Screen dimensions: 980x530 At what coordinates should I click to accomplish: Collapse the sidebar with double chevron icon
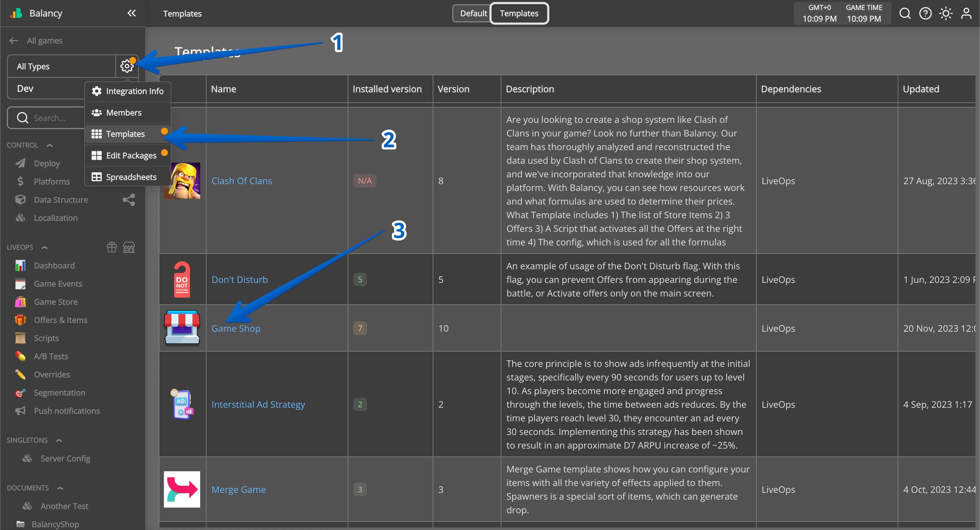132,13
